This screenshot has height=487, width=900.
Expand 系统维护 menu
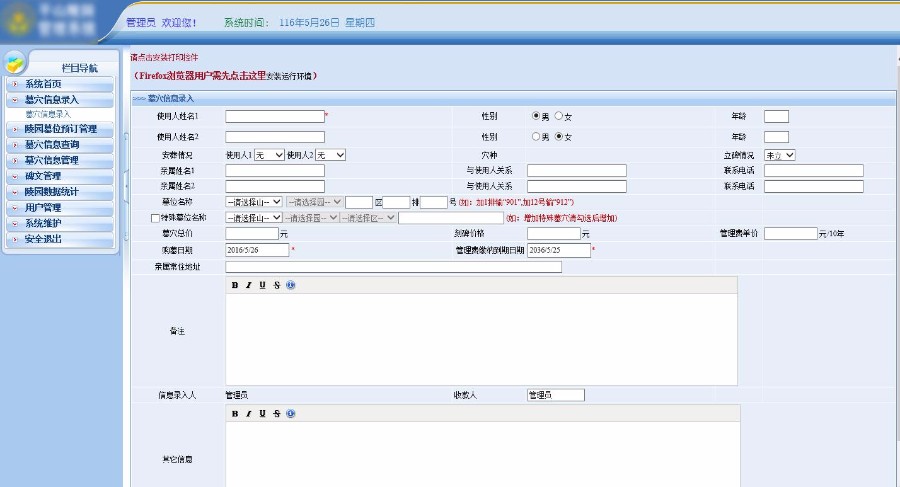click(60, 223)
